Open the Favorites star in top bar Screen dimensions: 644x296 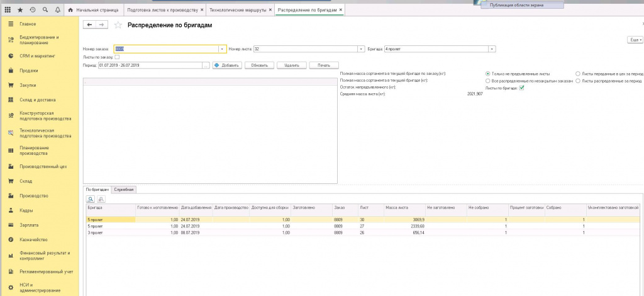20,9
